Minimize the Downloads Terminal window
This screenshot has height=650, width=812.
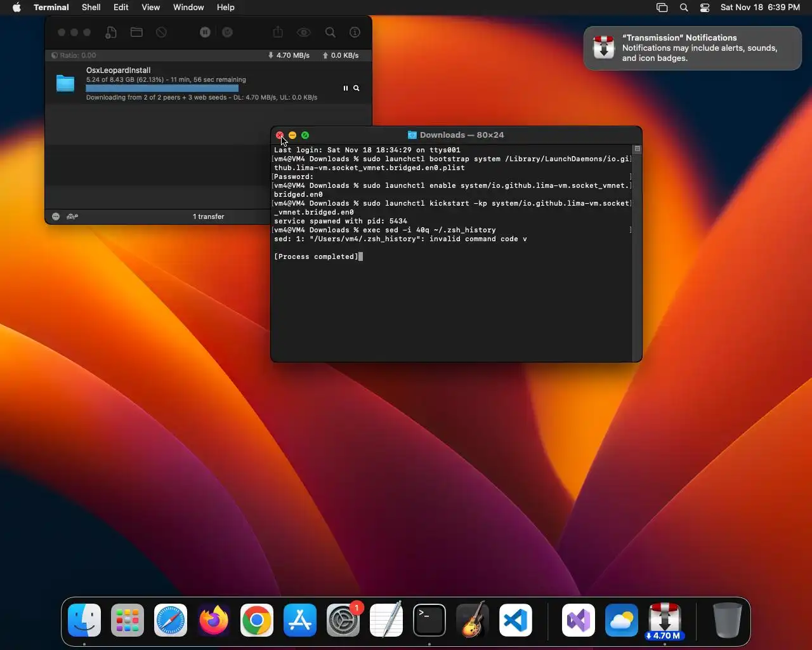coord(292,135)
